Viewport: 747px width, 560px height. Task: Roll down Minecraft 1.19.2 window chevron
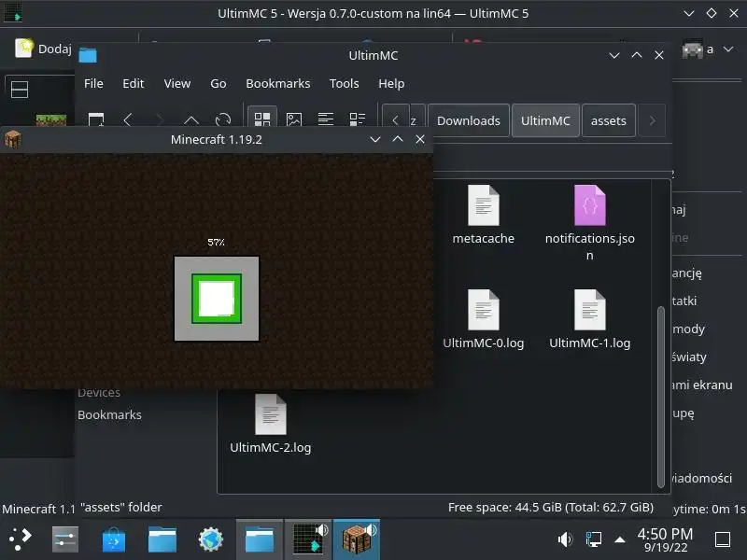pos(375,139)
